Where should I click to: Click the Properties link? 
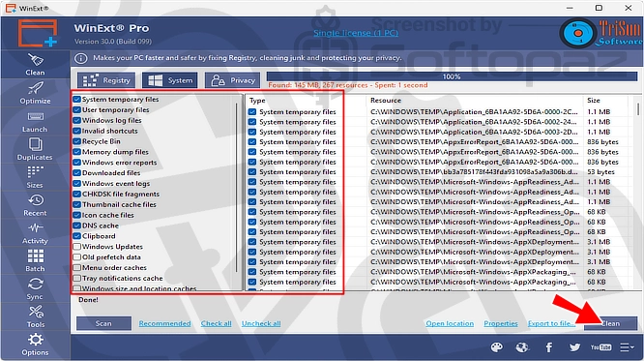[x=501, y=323]
